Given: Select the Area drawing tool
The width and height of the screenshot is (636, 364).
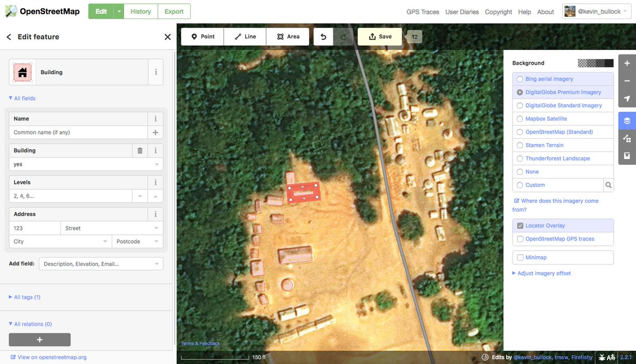Looking at the screenshot, I should 288,37.
